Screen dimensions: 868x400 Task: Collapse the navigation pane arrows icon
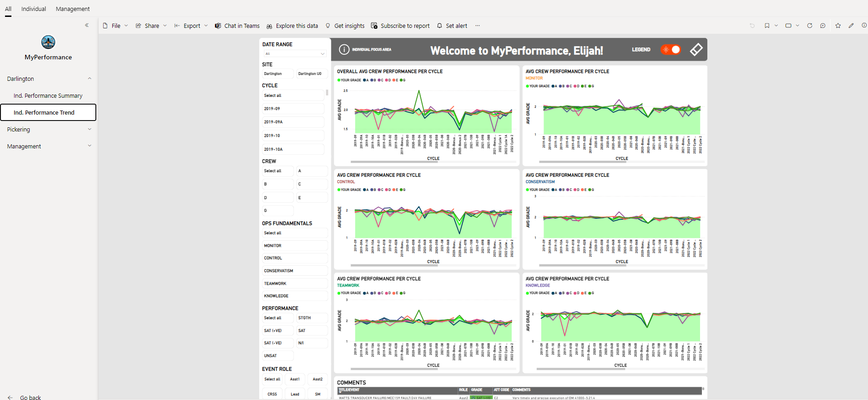[87, 26]
